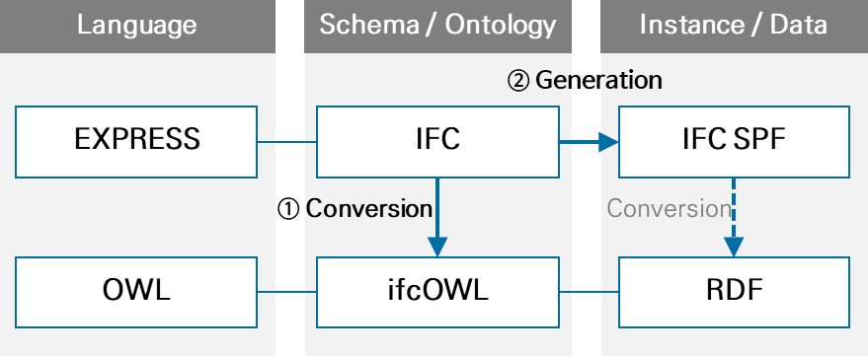Click the connector between ifcOWL and RDF
The height and width of the screenshot is (356, 868).
coord(589,292)
